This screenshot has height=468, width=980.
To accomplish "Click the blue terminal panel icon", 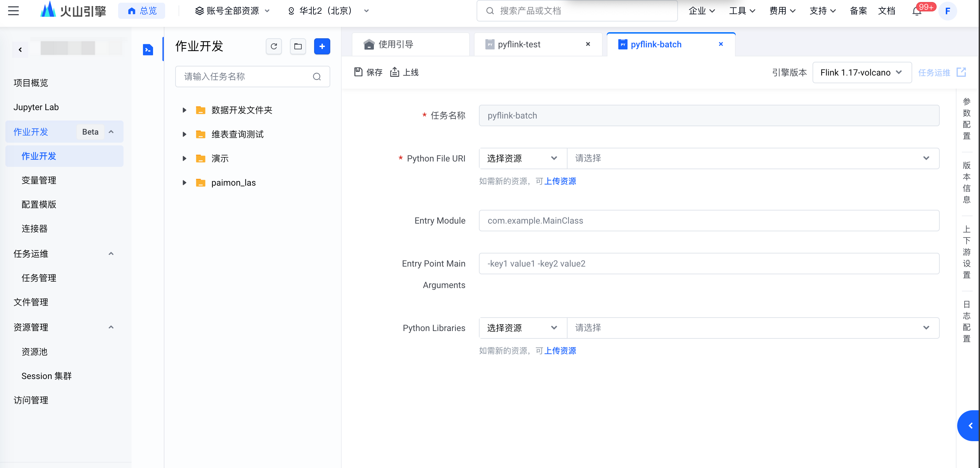I will pos(148,49).
